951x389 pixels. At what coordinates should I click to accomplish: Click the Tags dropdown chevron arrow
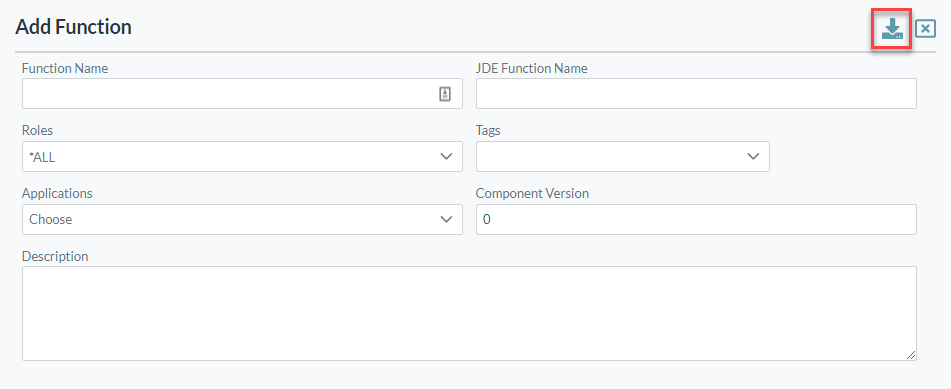pyautogui.click(x=753, y=157)
